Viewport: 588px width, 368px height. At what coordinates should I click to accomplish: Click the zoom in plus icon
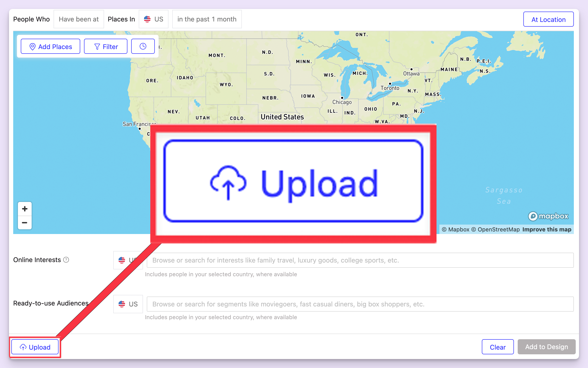point(24,209)
